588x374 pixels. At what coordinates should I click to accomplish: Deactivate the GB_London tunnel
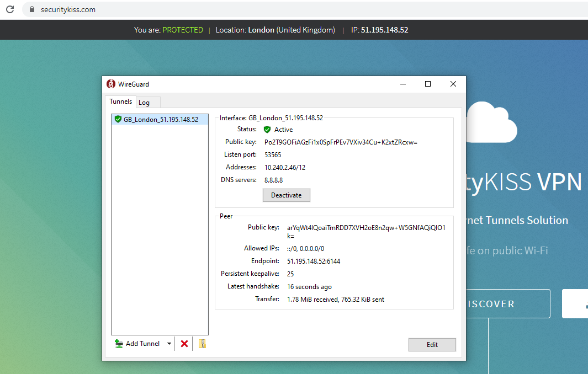286,195
